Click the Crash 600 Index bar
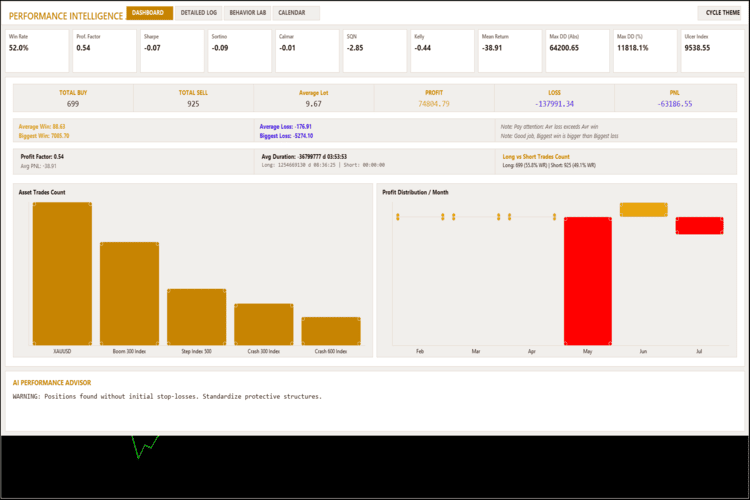The image size is (750, 500). pyautogui.click(x=331, y=331)
